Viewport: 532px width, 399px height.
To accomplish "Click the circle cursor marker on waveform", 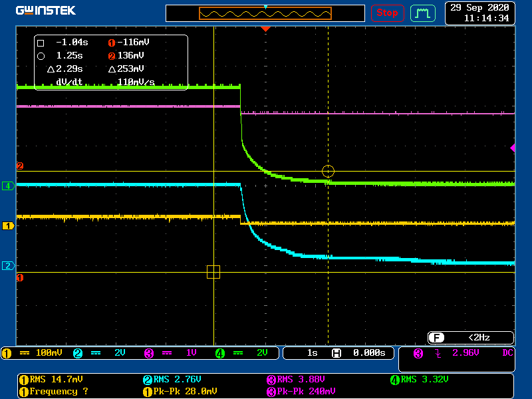I will click(328, 172).
